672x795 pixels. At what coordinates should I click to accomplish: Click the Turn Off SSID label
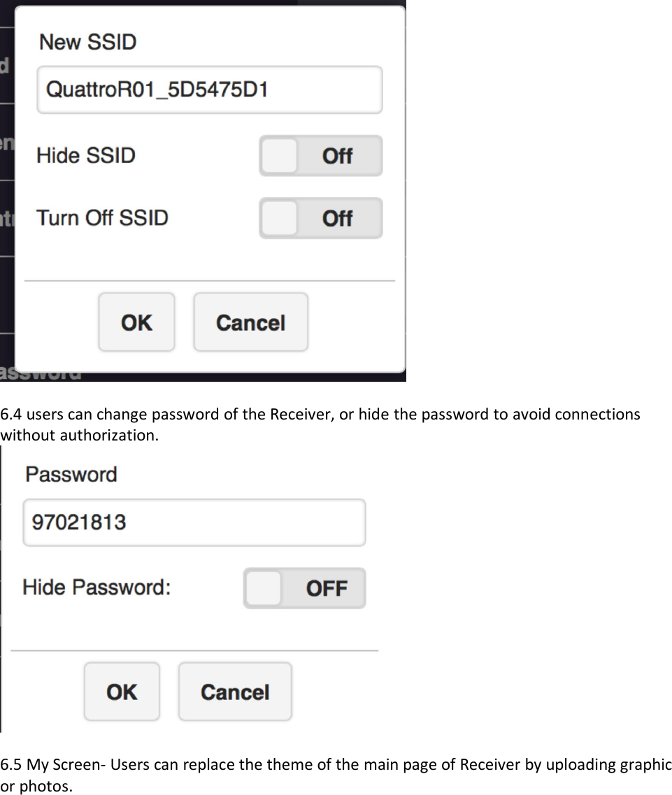click(101, 218)
